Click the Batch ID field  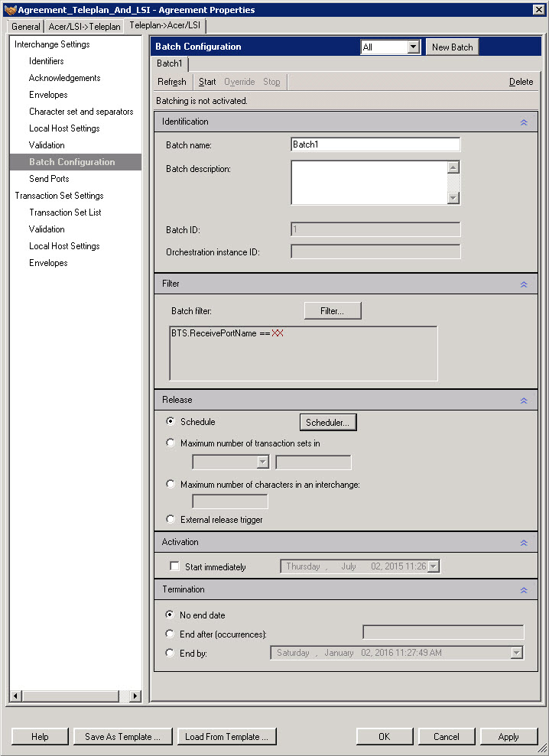coord(375,229)
